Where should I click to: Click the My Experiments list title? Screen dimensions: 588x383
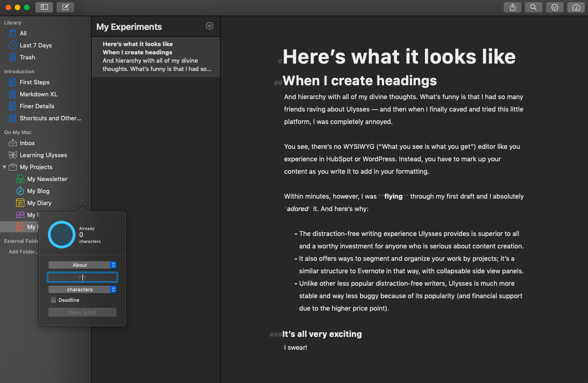click(129, 27)
